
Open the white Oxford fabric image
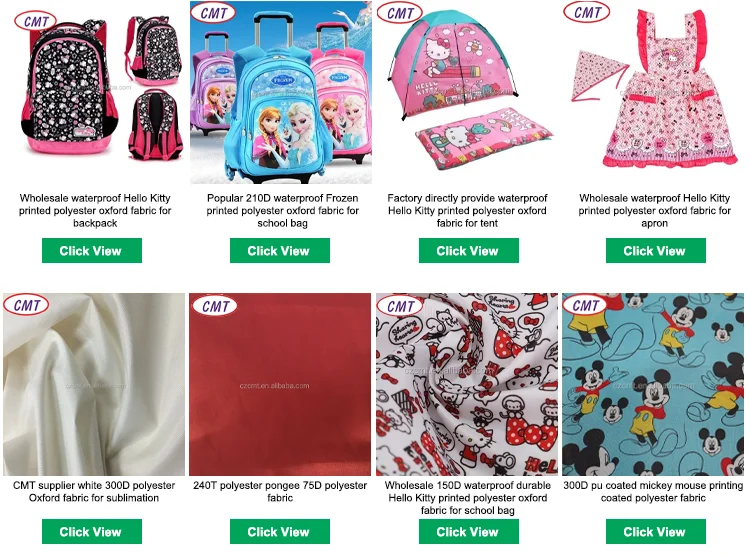point(94,384)
